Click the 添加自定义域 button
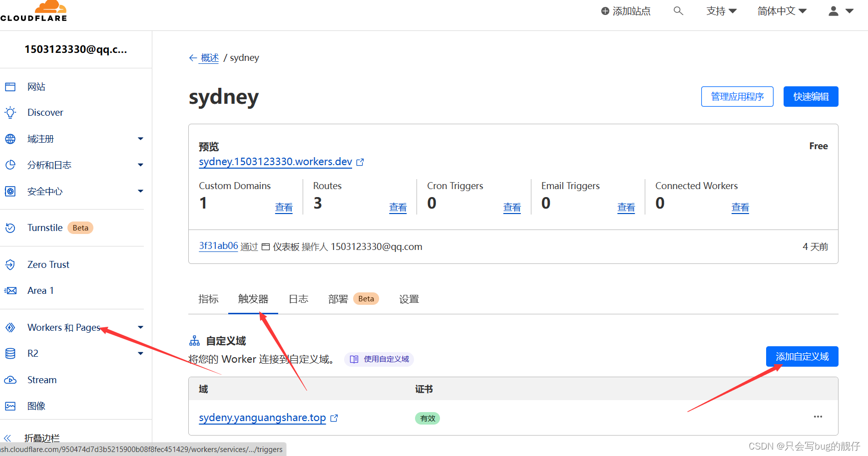Image resolution: width=868 pixels, height=456 pixels. pos(802,357)
